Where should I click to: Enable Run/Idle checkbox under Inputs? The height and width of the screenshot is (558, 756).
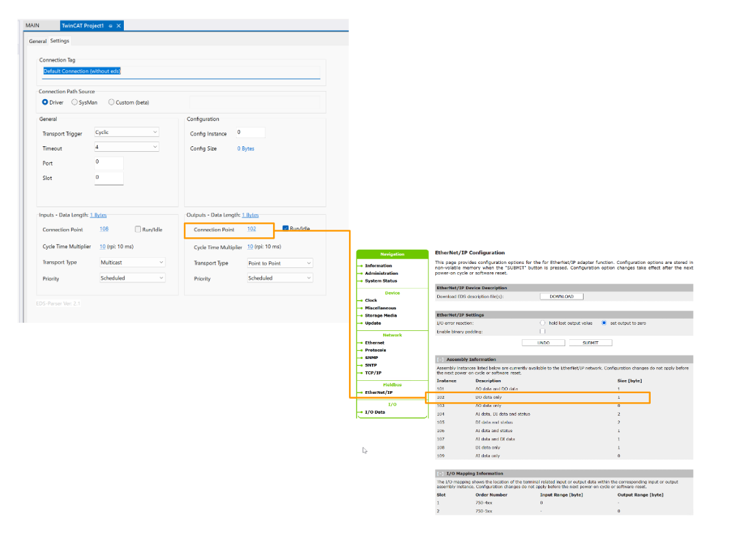click(138, 230)
